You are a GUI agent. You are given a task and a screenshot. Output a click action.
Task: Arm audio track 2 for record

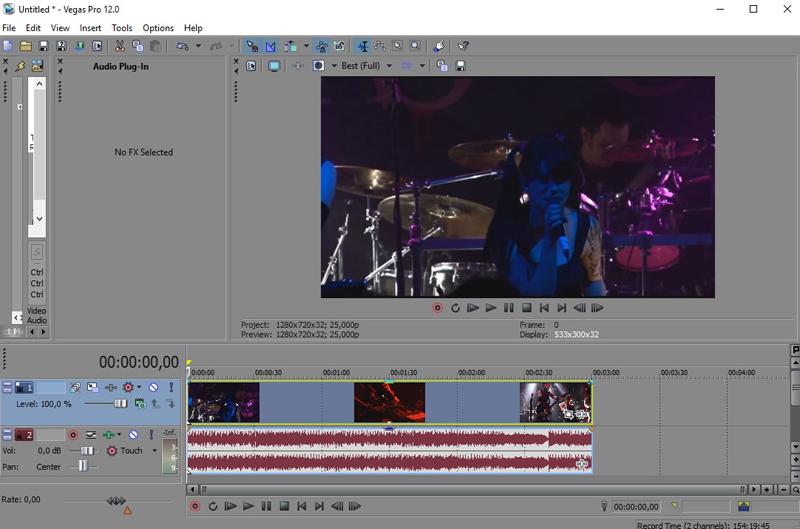[72, 435]
